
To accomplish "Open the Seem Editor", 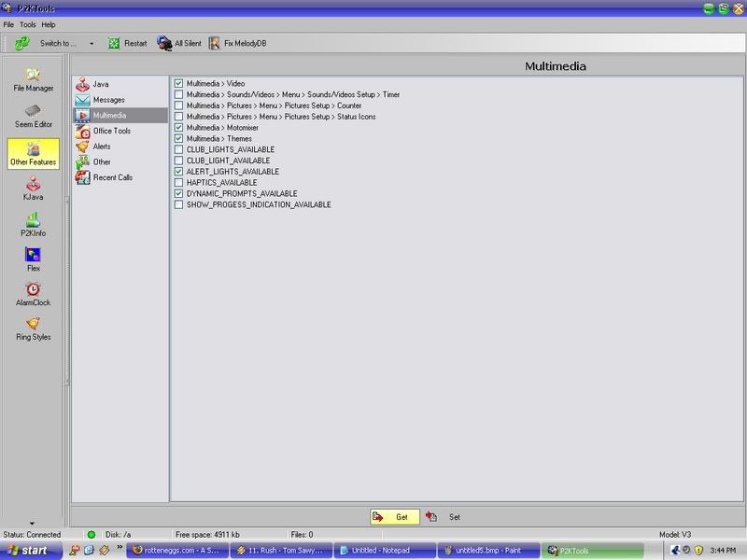I will [34, 116].
